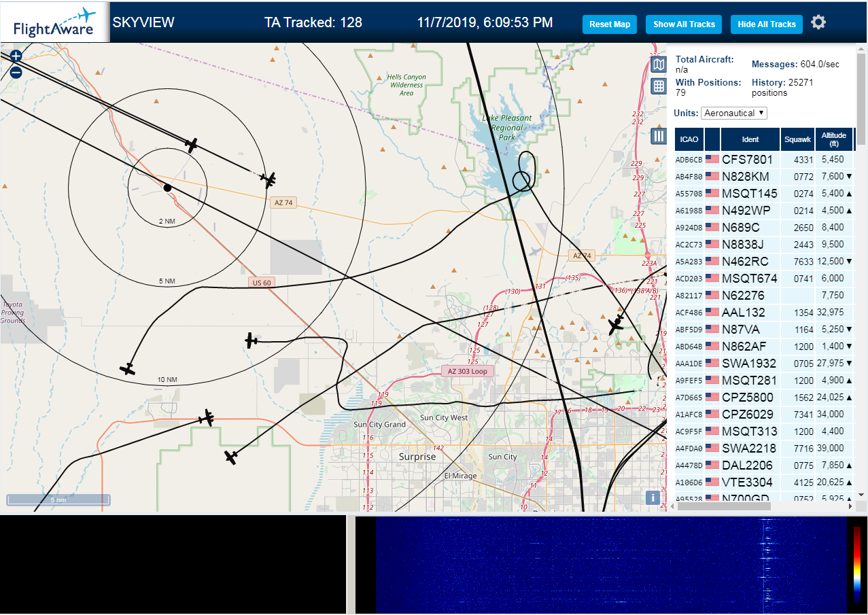Click the Reset Map button
This screenshot has width=868, height=615.
(x=610, y=24)
